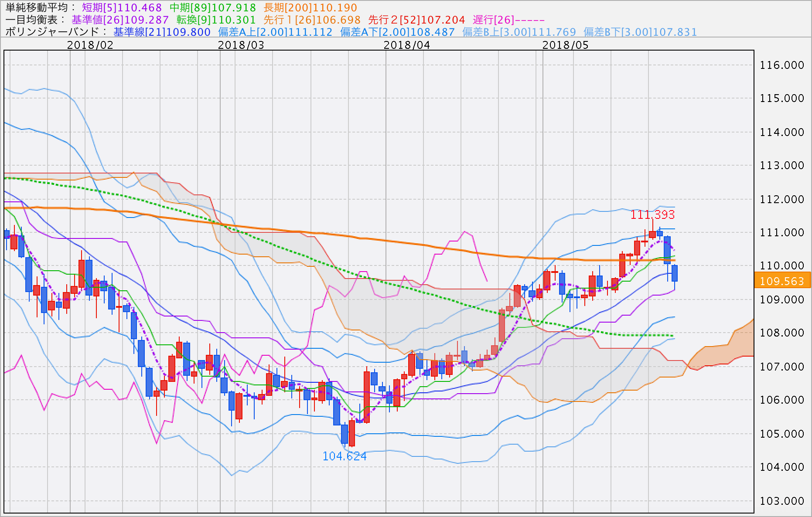Click the 2018/04 date axis label

tap(407, 45)
